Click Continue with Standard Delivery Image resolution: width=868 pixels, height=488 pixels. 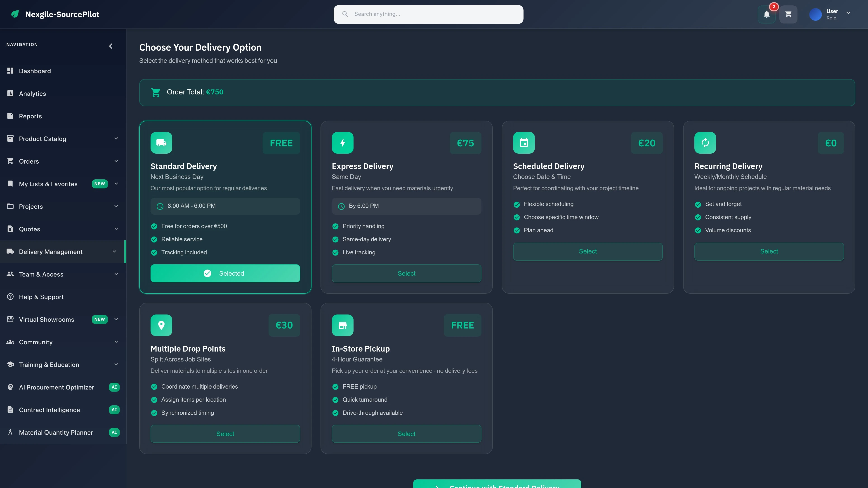pos(497,485)
